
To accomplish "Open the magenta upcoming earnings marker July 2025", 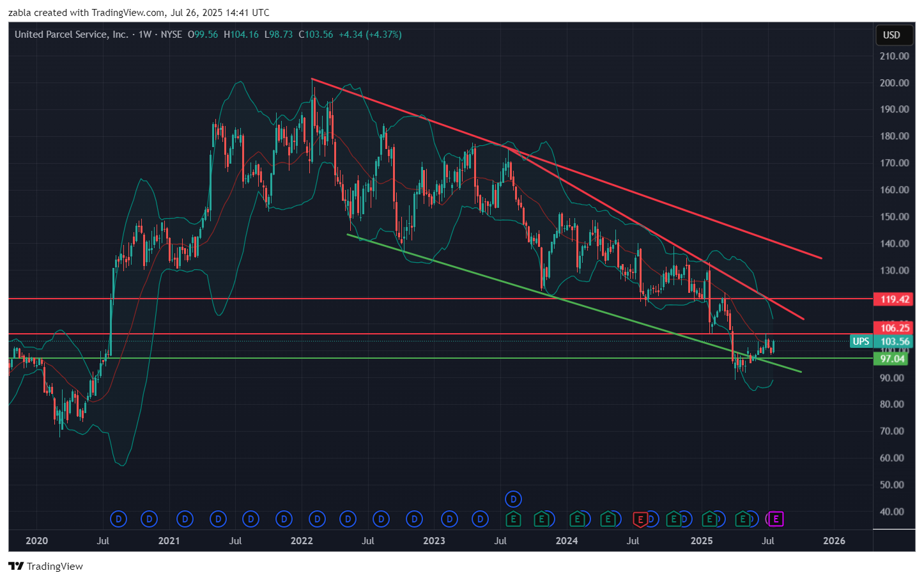I will [776, 519].
